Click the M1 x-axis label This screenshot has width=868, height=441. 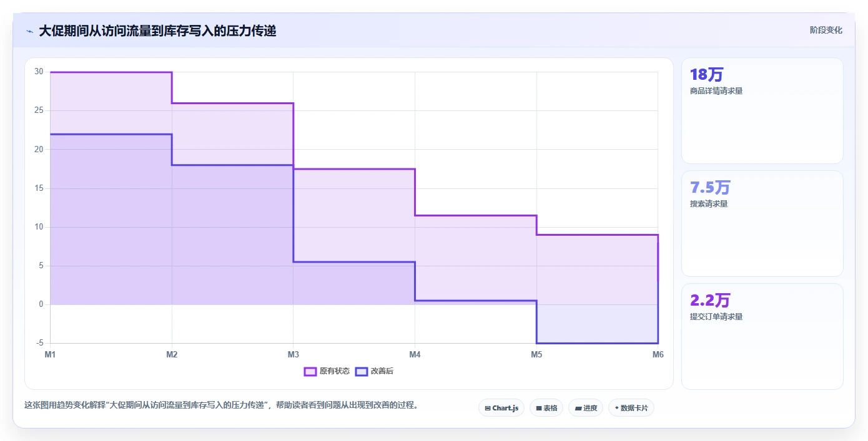click(50, 354)
